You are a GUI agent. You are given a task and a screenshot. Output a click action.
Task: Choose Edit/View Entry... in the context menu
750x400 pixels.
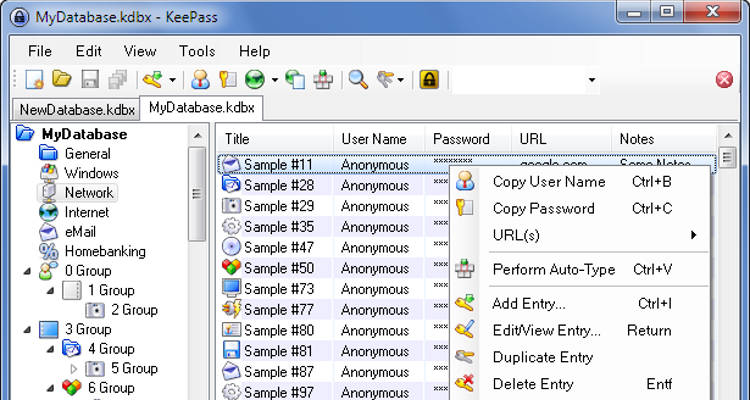point(580,331)
